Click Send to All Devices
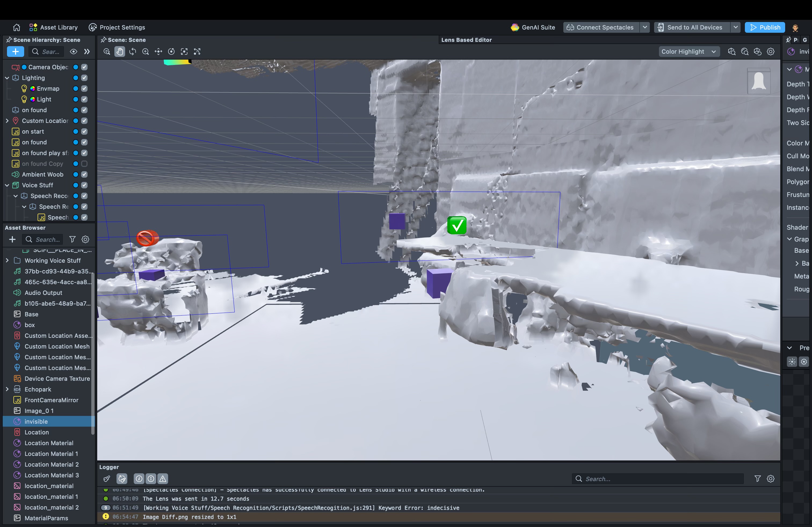 (692, 27)
